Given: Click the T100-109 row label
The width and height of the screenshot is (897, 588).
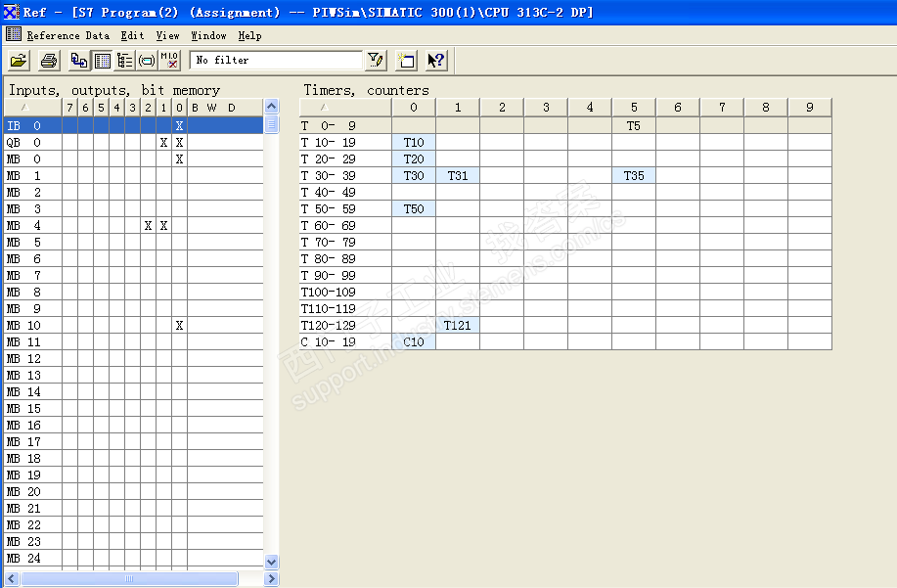Looking at the screenshot, I should pos(329,293).
